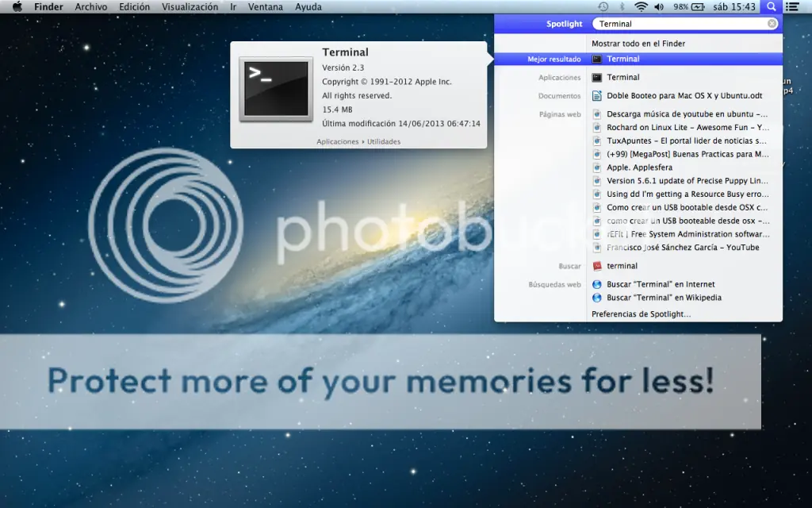Click the clock showing sáb 15:43
This screenshot has height=508, width=812.
point(733,6)
